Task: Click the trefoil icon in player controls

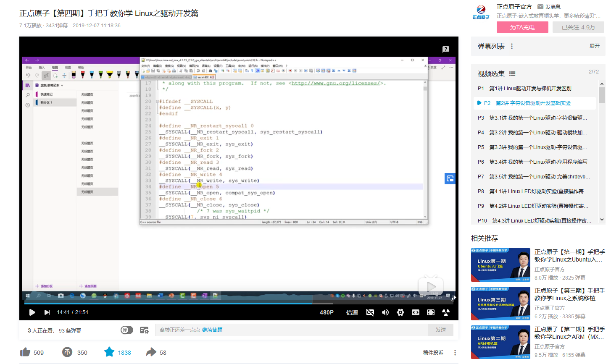Action: [x=446, y=312]
